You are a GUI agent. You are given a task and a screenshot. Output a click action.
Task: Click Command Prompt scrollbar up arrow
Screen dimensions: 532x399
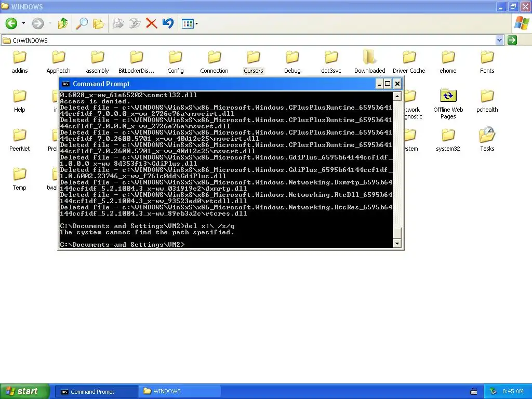[x=397, y=96]
